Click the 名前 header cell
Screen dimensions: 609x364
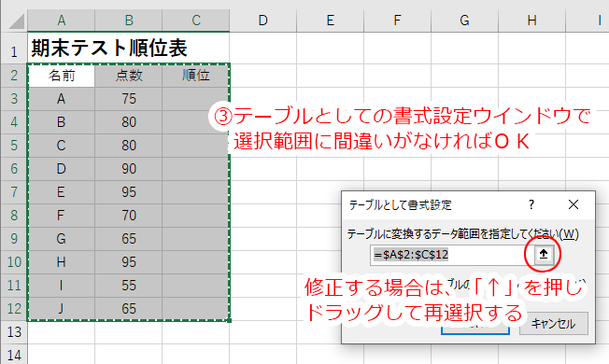click(x=61, y=76)
